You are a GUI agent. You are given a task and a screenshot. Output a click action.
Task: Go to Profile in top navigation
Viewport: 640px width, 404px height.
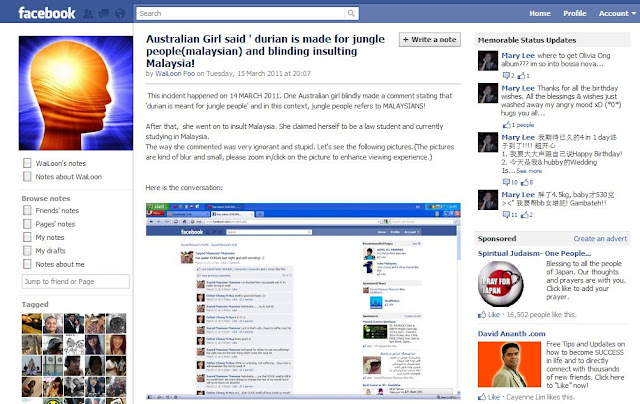pos(575,13)
